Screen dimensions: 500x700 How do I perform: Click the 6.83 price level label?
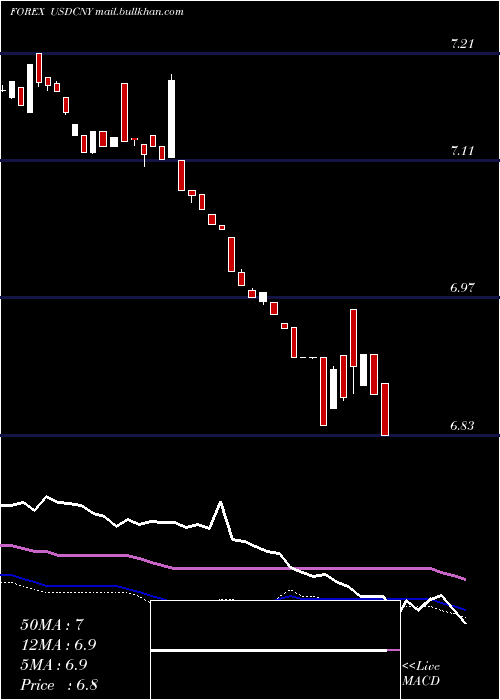pos(462,426)
